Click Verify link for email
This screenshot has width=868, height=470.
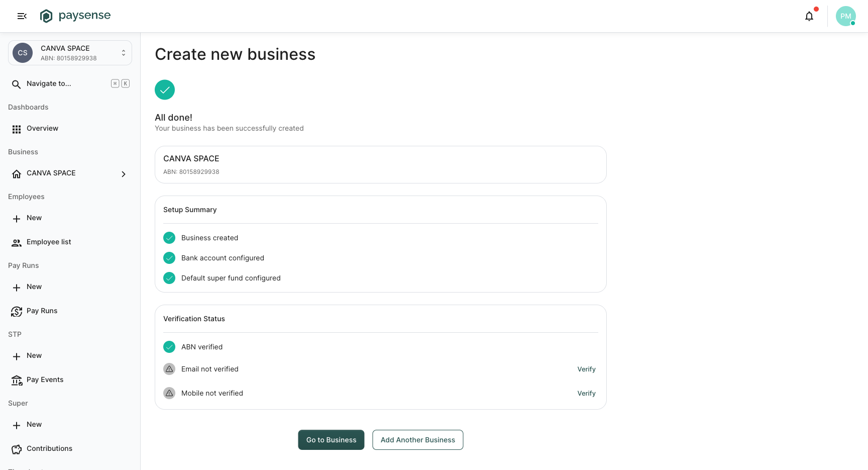[586, 369]
